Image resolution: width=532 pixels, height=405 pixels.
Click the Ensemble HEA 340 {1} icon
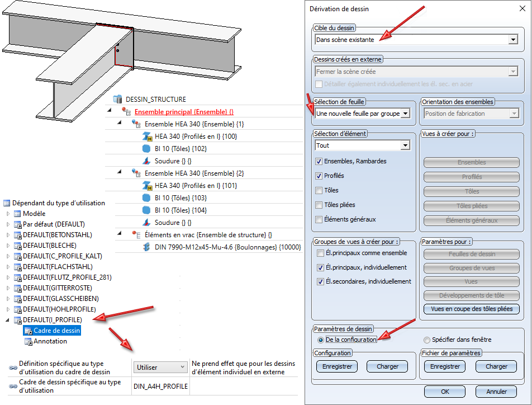(x=136, y=124)
